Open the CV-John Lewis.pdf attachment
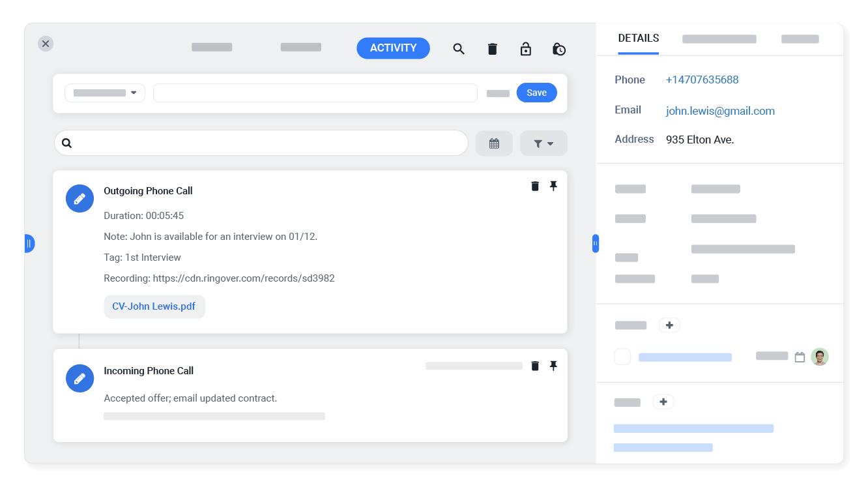 tap(154, 306)
